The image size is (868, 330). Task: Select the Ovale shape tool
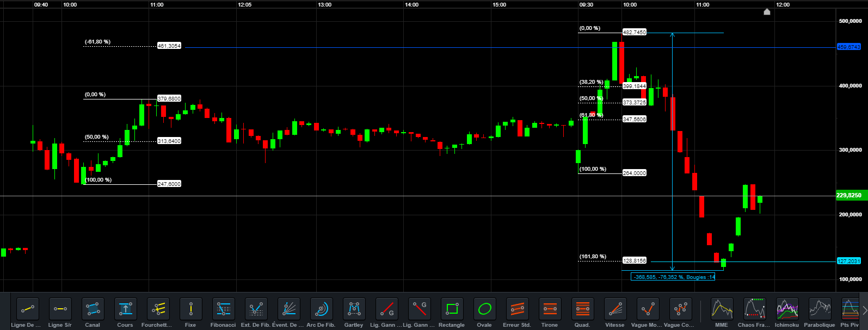(485, 309)
